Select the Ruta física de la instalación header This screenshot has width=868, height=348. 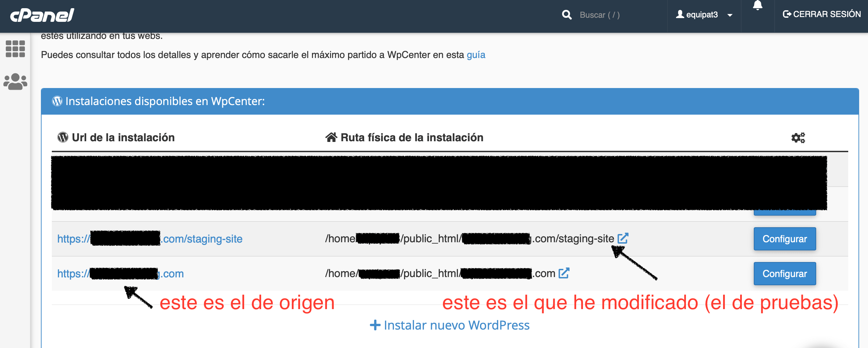click(x=412, y=137)
